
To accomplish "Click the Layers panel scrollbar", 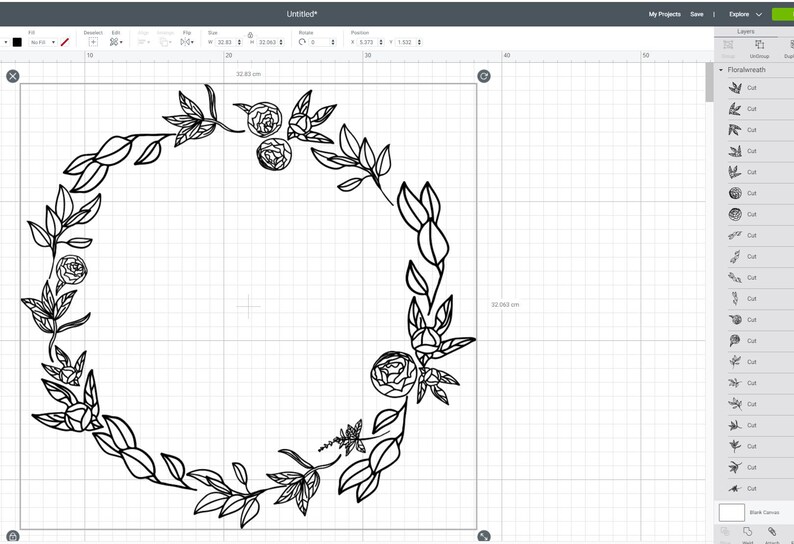I will (709, 82).
